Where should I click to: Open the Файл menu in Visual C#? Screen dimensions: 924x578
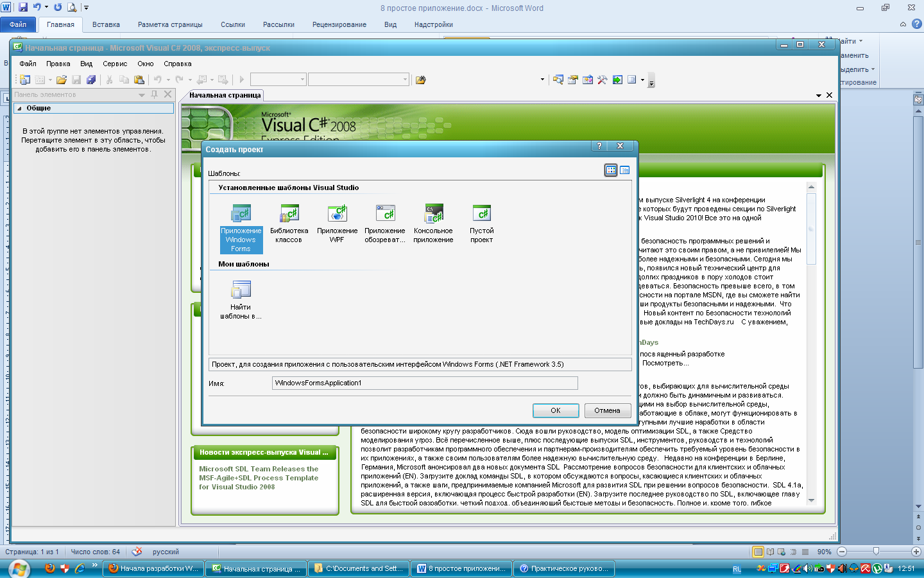28,64
